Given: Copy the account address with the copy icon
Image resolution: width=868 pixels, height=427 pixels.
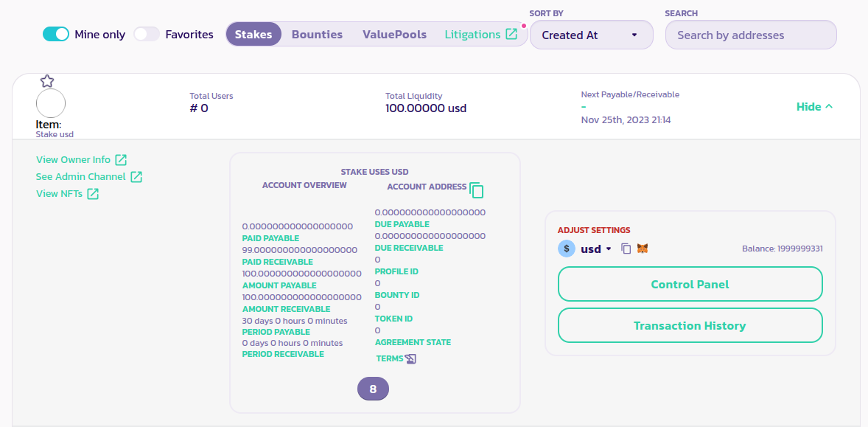Looking at the screenshot, I should point(477,190).
